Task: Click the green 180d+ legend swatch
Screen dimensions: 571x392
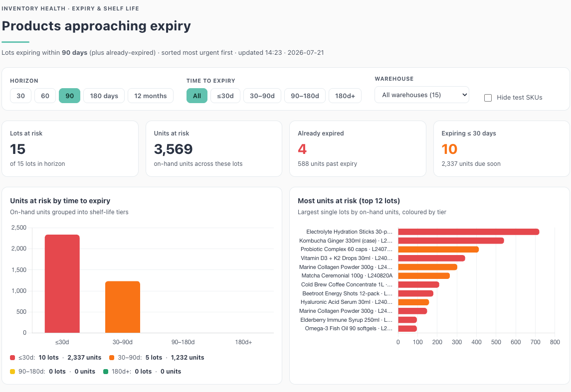Action: click(x=106, y=372)
